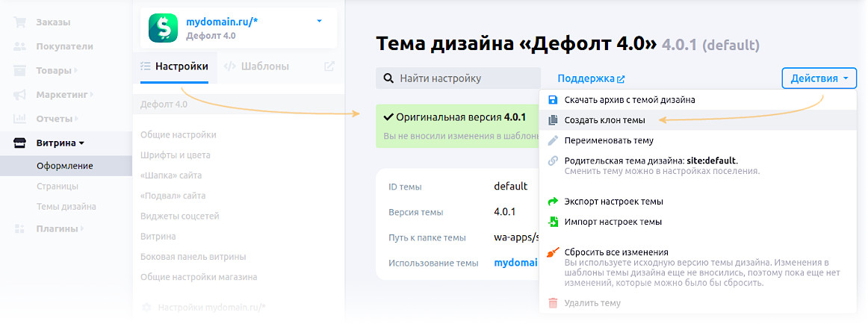Click the import settings icon
868x324 pixels.
[x=553, y=222]
